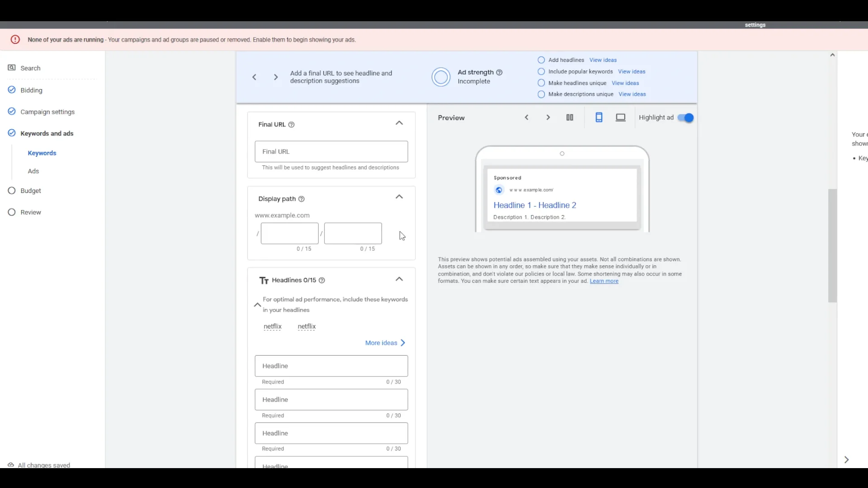The height and width of the screenshot is (488, 868).
Task: Click View ideas for Make descriptions unique
Action: pyautogui.click(x=632, y=94)
